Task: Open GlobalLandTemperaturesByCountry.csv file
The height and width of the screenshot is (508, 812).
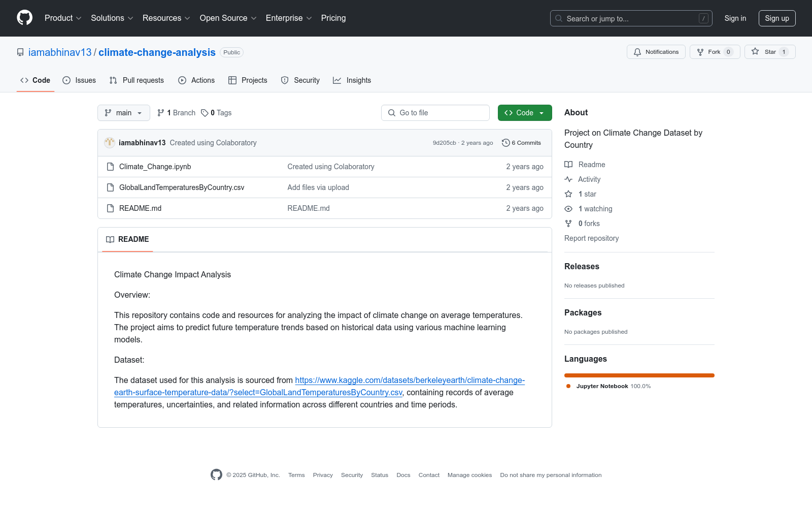Action: click(182, 187)
